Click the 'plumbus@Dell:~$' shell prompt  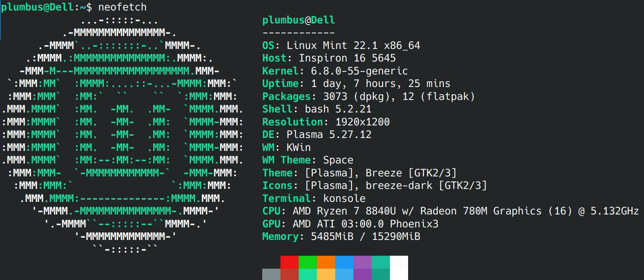tap(47, 7)
